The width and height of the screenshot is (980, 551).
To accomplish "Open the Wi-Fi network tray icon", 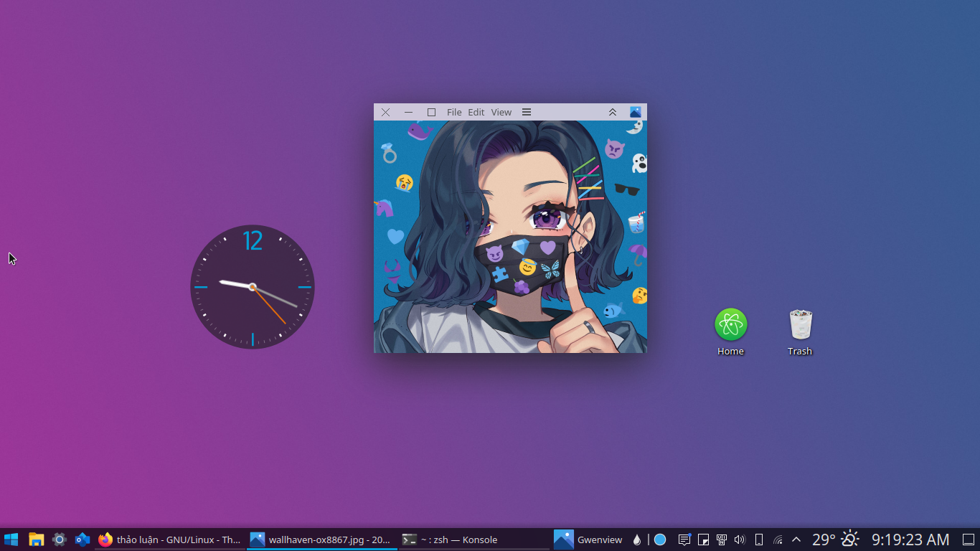I will 778,540.
